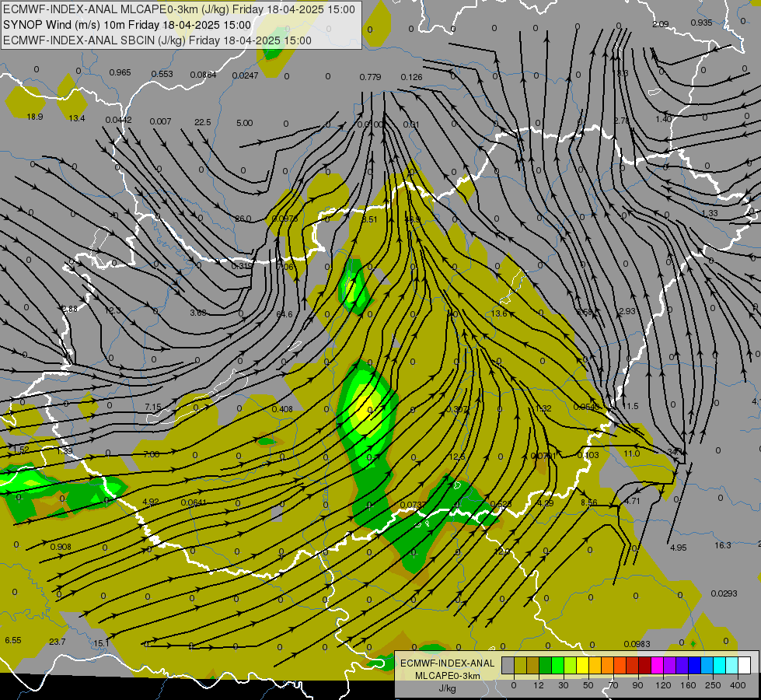
Task: Click the legend scale label '400'
Action: 738,685
